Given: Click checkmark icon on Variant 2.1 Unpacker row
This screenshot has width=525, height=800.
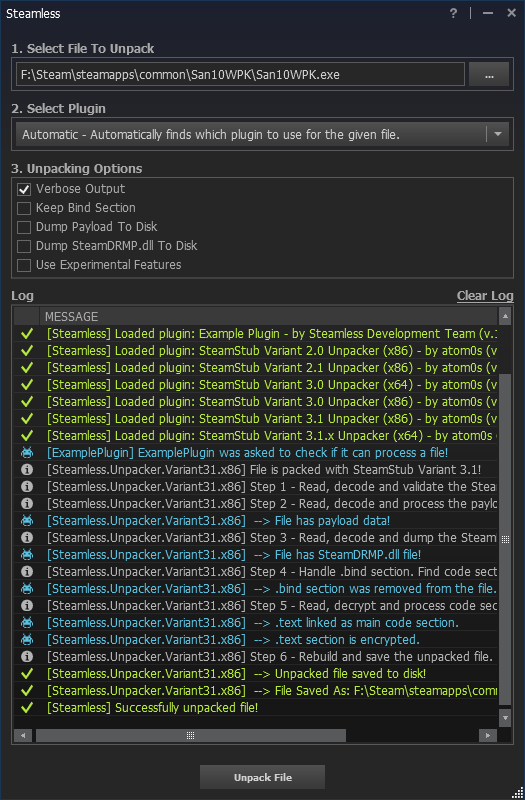Looking at the screenshot, I should pos(27,367).
